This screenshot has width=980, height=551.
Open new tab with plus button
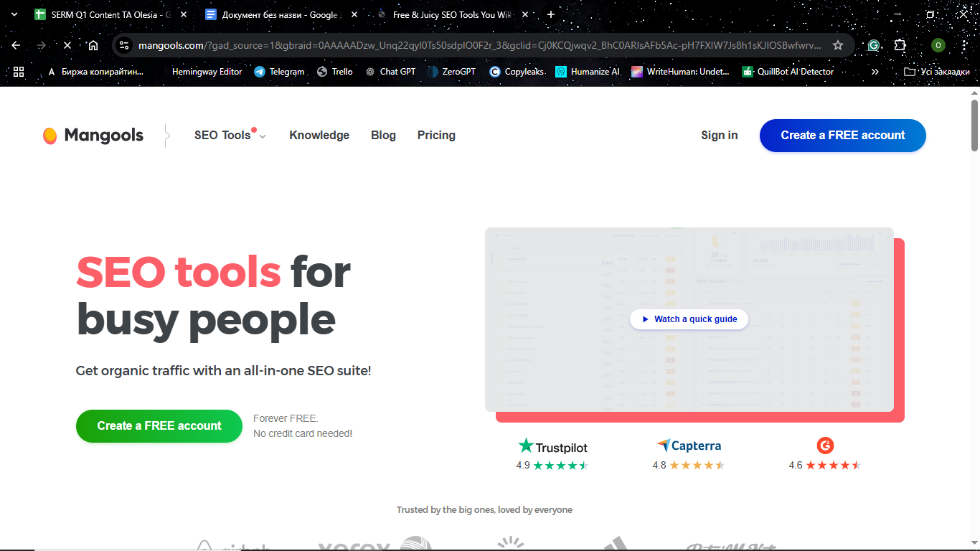pos(551,14)
